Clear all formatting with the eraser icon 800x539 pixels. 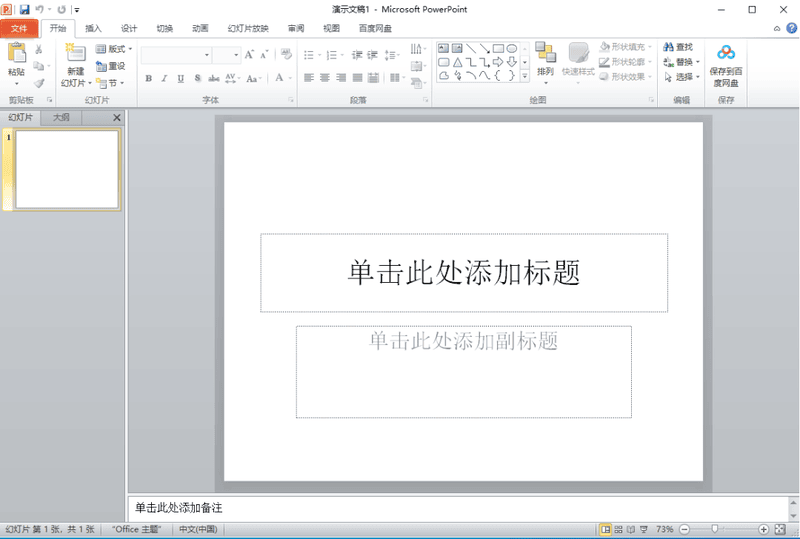coord(286,54)
